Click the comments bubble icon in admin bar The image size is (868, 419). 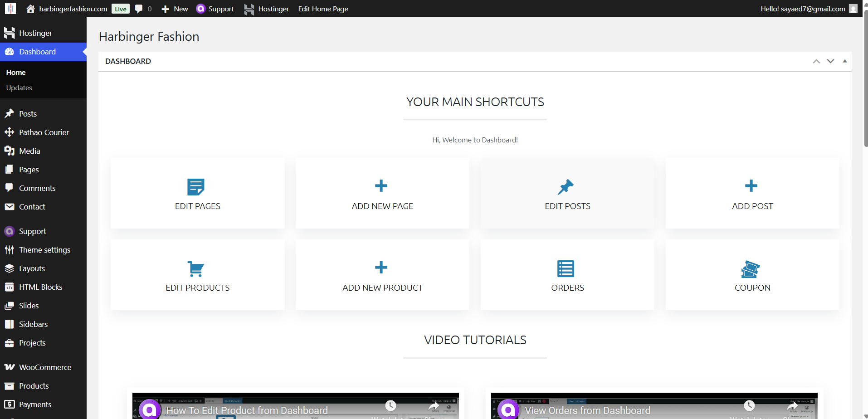(139, 9)
